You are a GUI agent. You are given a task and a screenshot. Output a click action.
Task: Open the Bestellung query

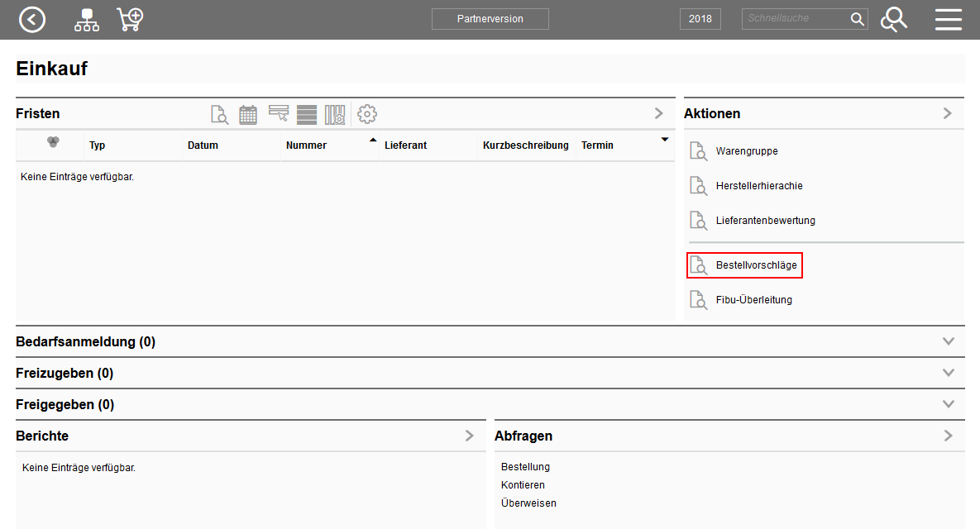526,467
